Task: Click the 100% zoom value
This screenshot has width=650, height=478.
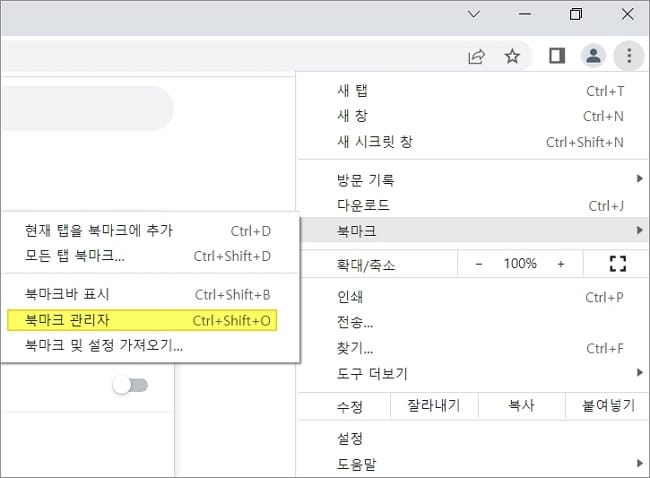Action: pyautogui.click(x=520, y=263)
